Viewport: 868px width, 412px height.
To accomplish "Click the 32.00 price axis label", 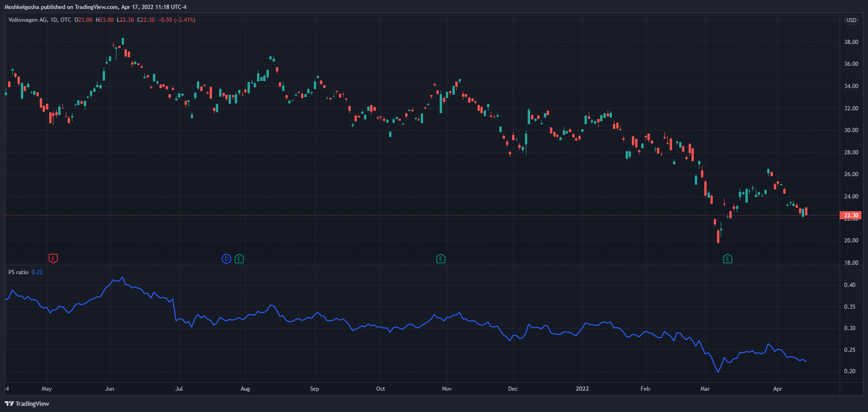I will (851, 108).
